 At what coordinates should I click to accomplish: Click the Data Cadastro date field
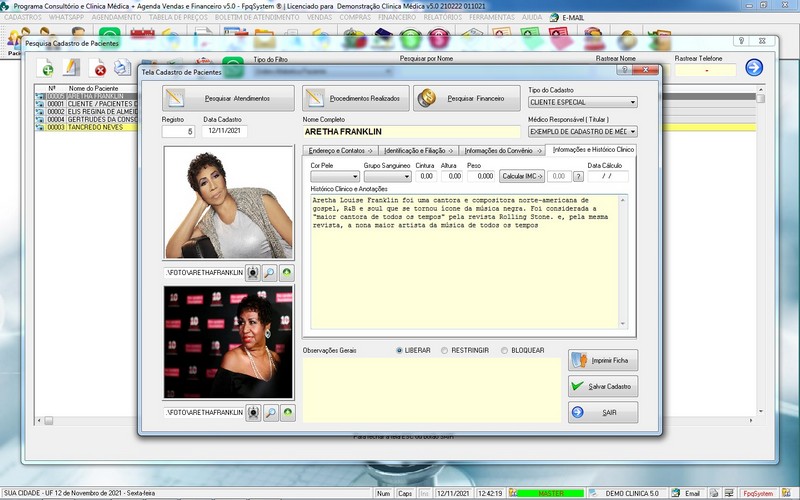(224, 131)
